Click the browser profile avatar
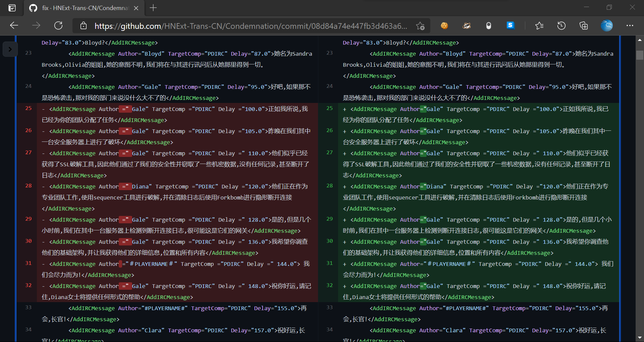Image resolution: width=644 pixels, height=342 pixels. tap(607, 25)
